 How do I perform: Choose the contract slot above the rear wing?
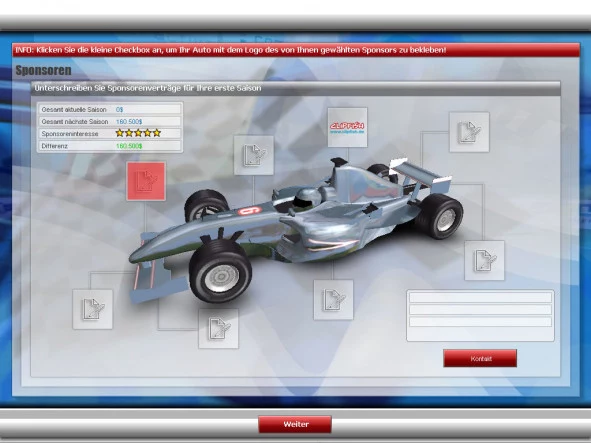[469, 132]
